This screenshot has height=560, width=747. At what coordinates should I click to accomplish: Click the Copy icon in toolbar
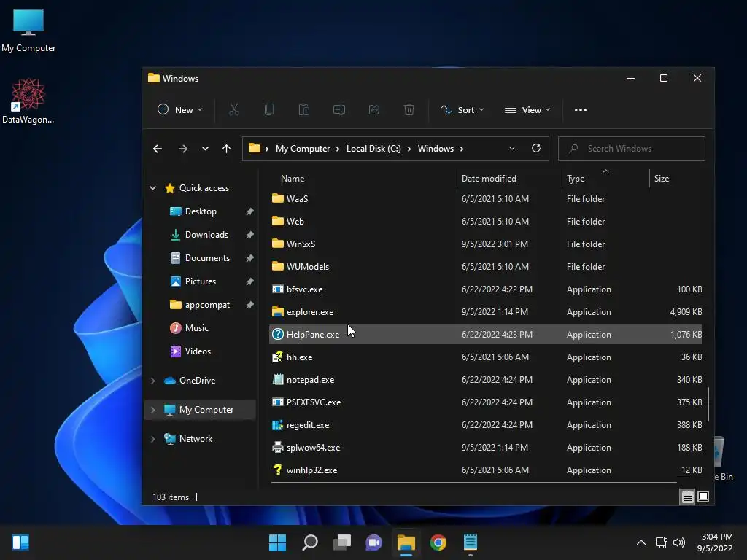269,110
